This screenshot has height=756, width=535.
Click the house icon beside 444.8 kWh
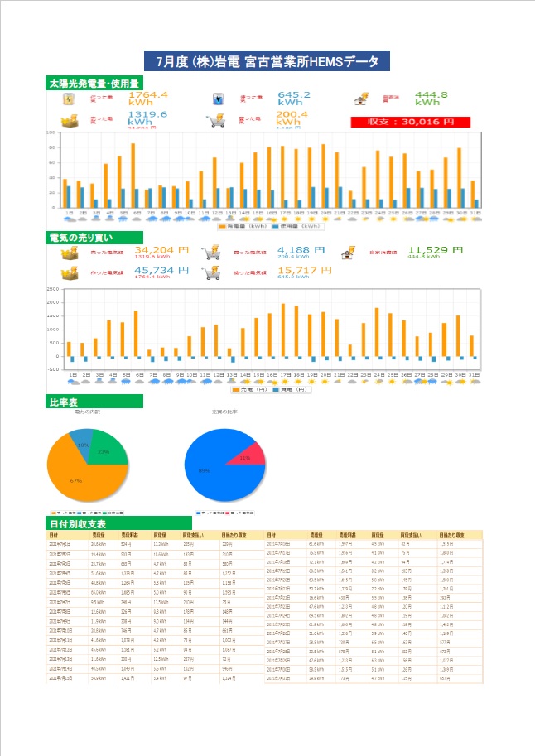tap(360, 99)
